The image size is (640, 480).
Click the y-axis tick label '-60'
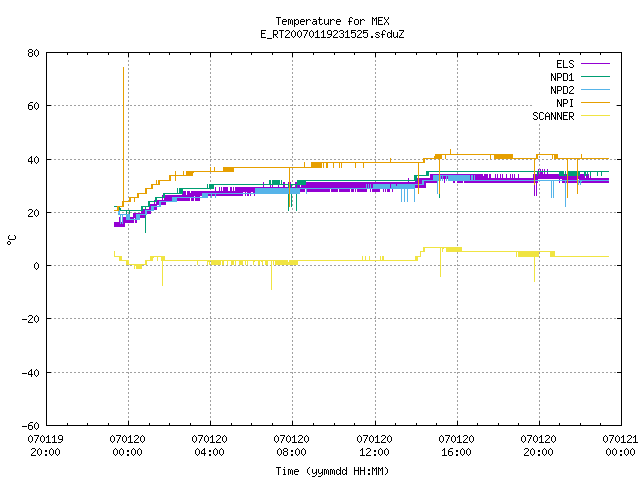pos(31,426)
